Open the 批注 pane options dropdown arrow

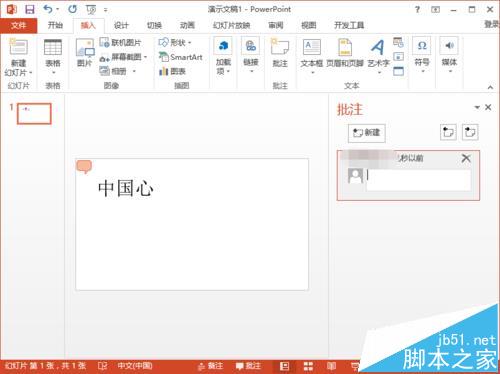[477, 107]
